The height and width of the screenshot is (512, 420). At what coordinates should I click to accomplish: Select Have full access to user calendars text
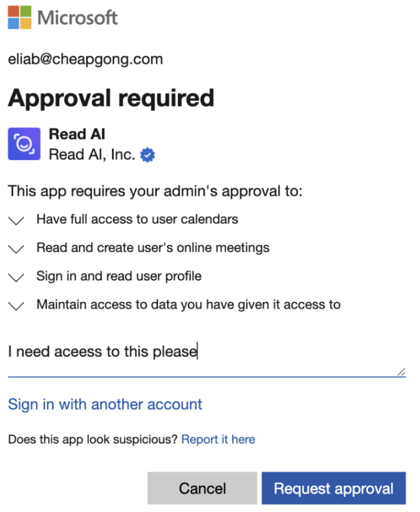point(137,219)
